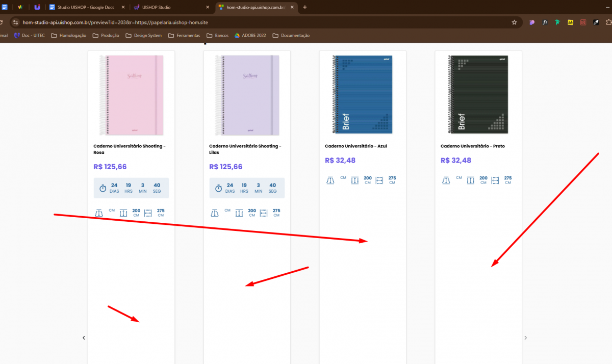Click the weight icon on Azul notebook card

(x=330, y=180)
